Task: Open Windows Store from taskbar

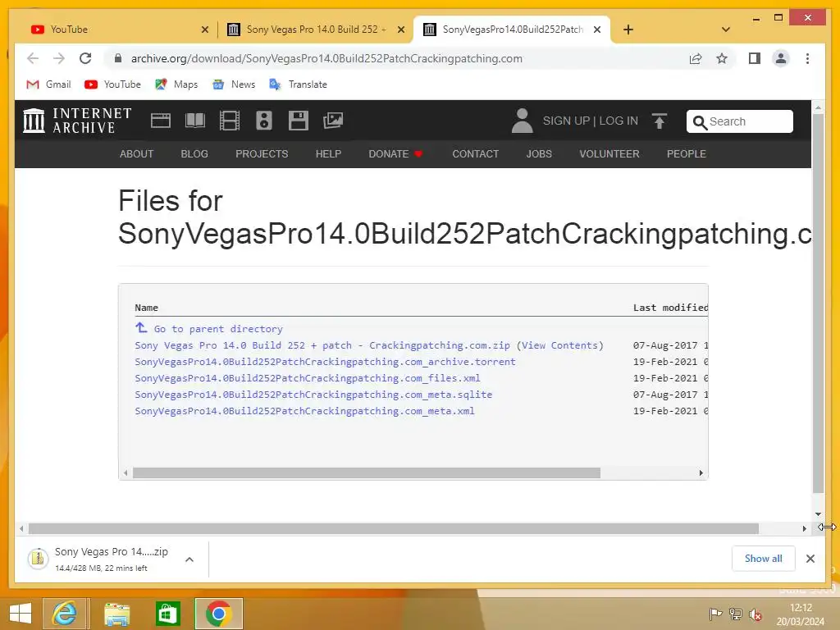Action: pos(167,614)
